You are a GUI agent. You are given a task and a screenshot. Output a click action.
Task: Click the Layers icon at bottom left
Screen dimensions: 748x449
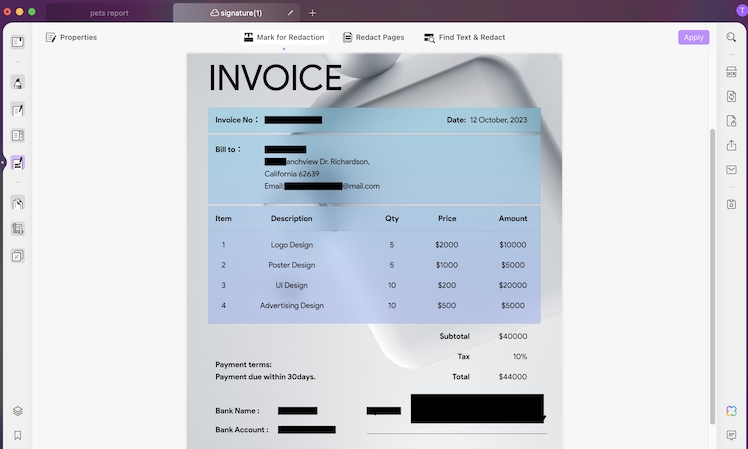pos(18,411)
